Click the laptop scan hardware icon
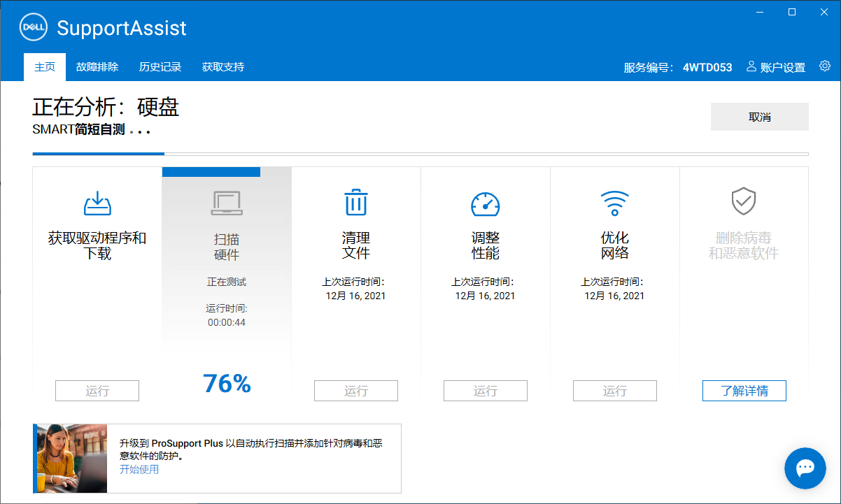 point(227,203)
